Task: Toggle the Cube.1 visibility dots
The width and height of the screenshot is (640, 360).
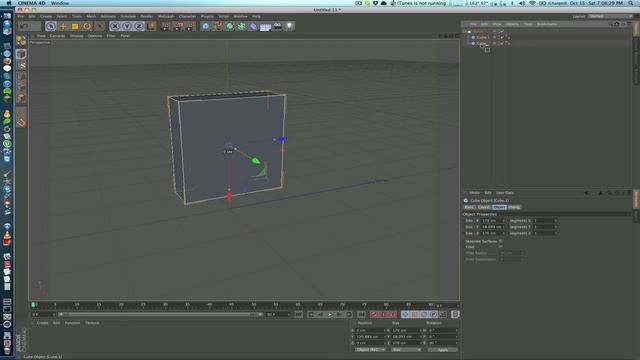Action: click(x=495, y=37)
